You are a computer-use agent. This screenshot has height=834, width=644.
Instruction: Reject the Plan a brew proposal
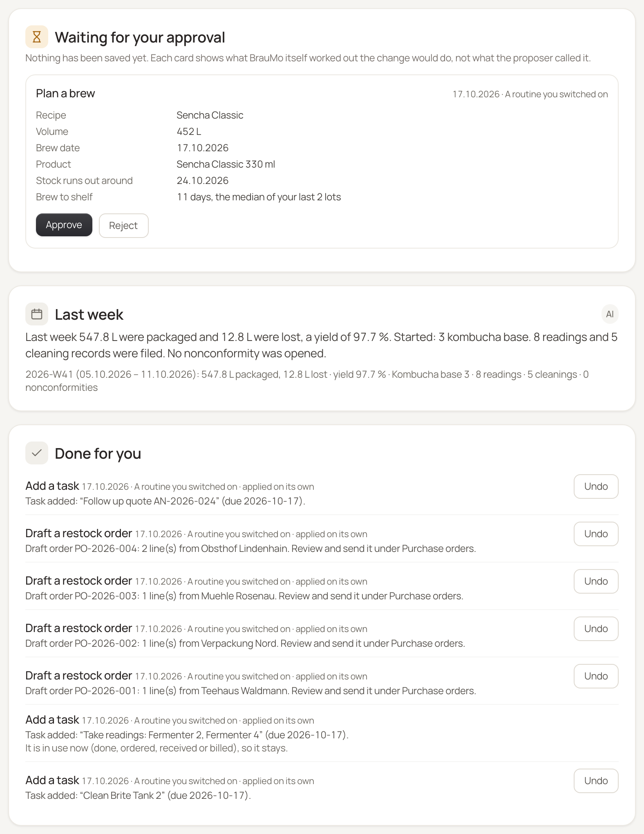click(123, 225)
